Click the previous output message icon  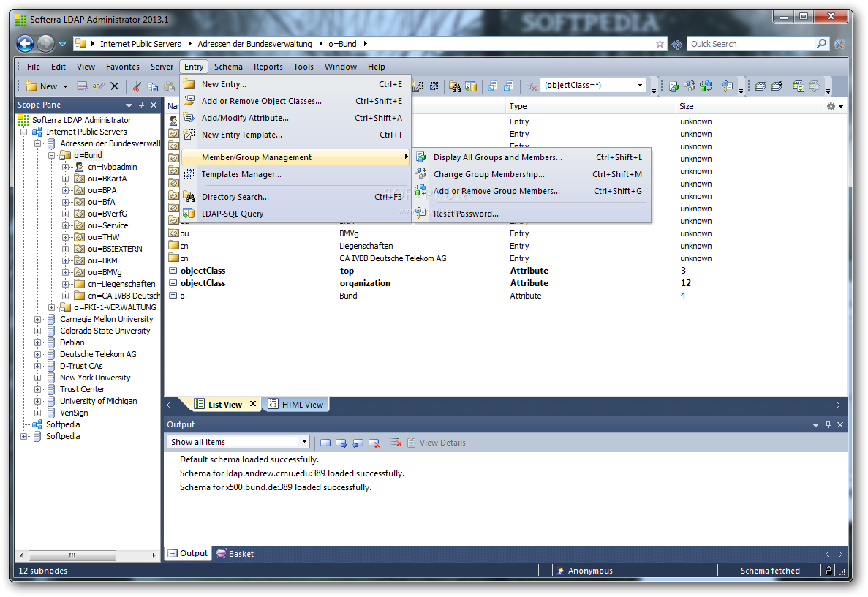tap(358, 443)
